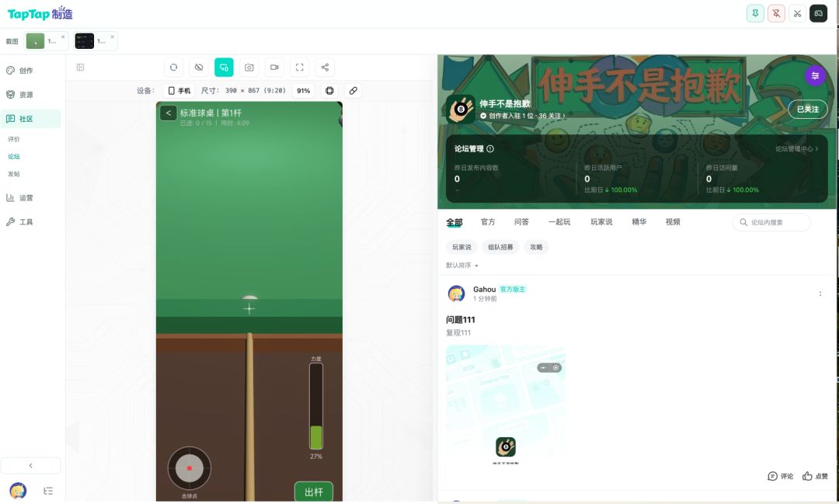Select the 玩家说 filter chip
Image resolution: width=839 pixels, height=504 pixels.
pos(461,247)
